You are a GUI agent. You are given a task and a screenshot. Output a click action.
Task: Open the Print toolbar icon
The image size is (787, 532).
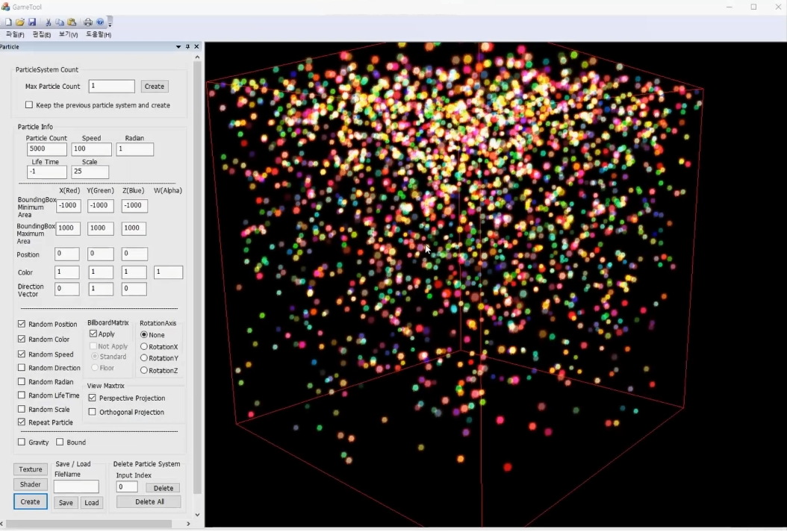87,22
